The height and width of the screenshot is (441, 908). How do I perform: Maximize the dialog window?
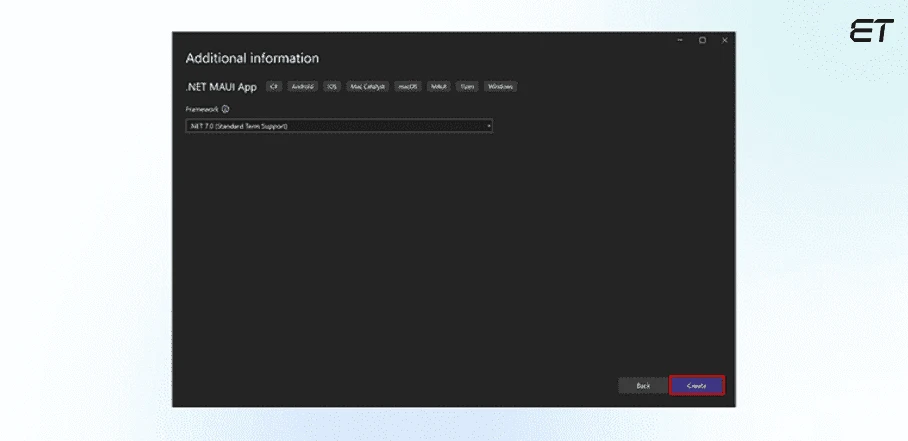[x=702, y=40]
